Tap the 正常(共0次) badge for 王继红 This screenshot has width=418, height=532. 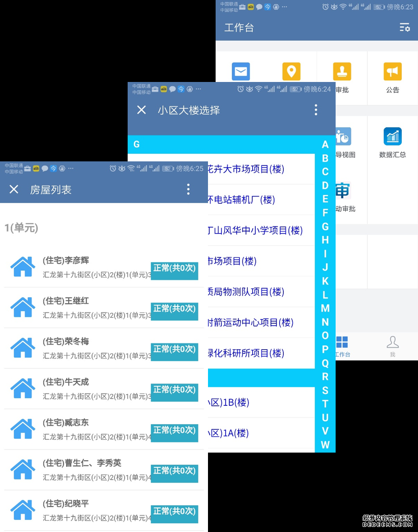[x=174, y=311]
